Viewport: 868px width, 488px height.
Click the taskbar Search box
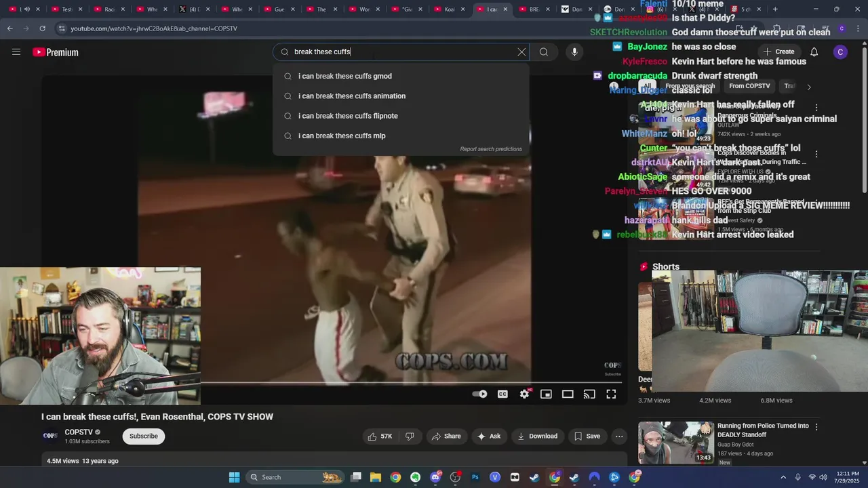(x=296, y=477)
